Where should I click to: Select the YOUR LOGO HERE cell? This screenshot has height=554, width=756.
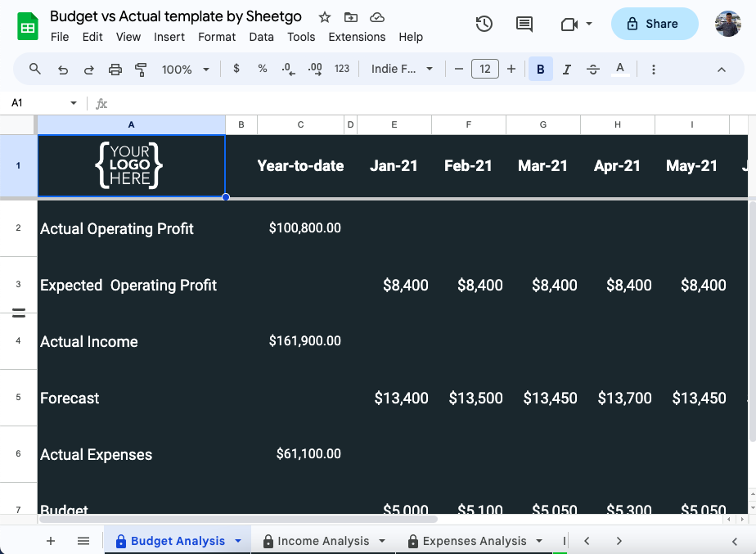point(131,166)
